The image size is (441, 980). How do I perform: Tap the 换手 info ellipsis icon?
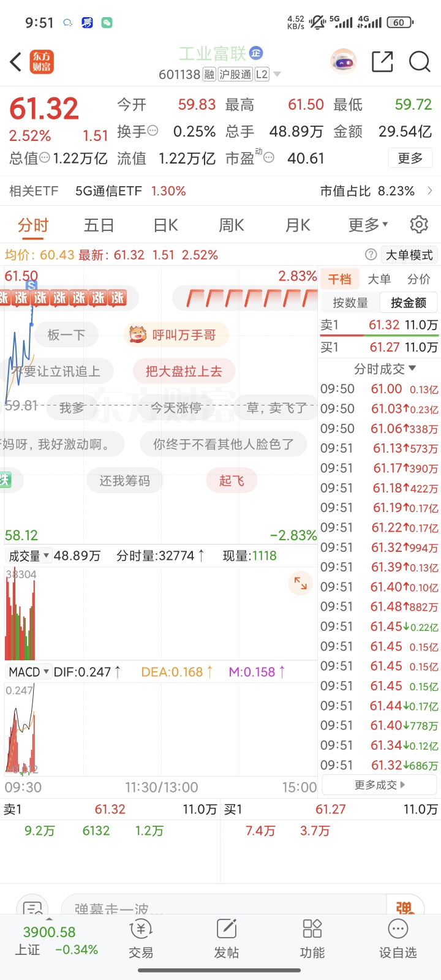153,130
